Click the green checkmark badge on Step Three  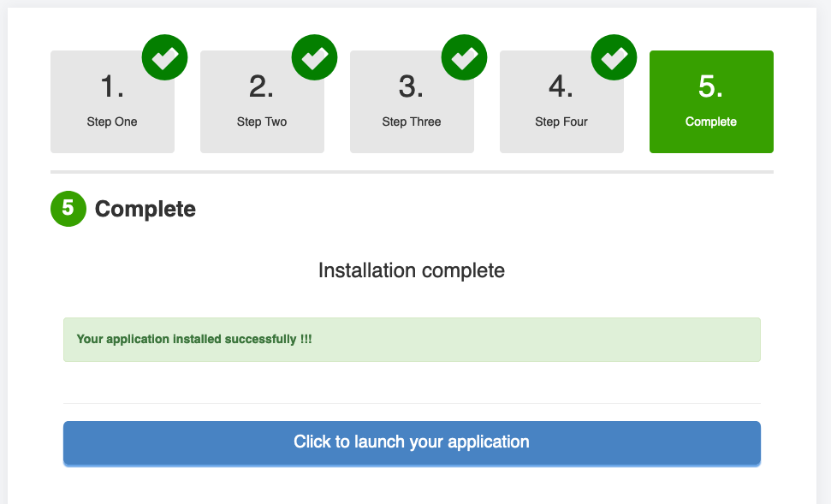coord(464,58)
